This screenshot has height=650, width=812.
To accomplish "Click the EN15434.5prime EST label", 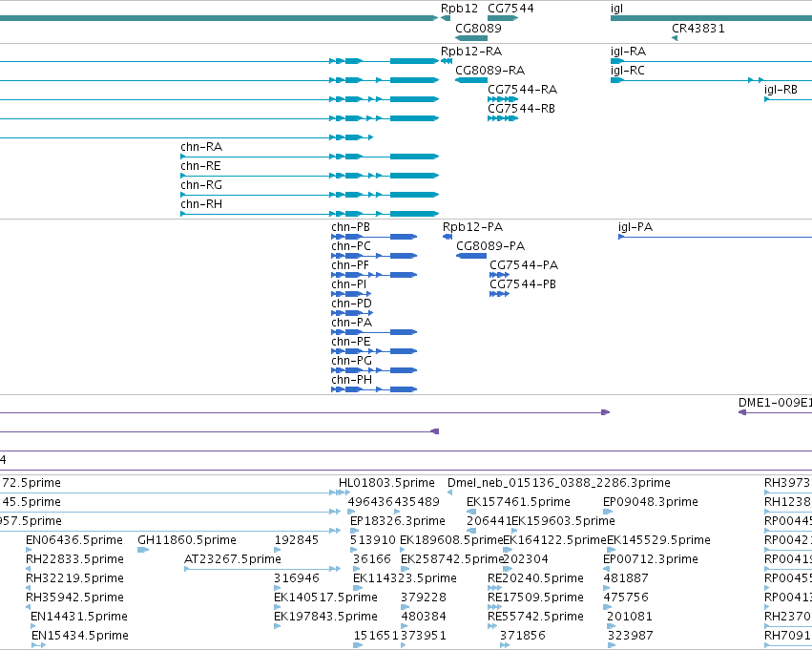I will coord(80,636).
